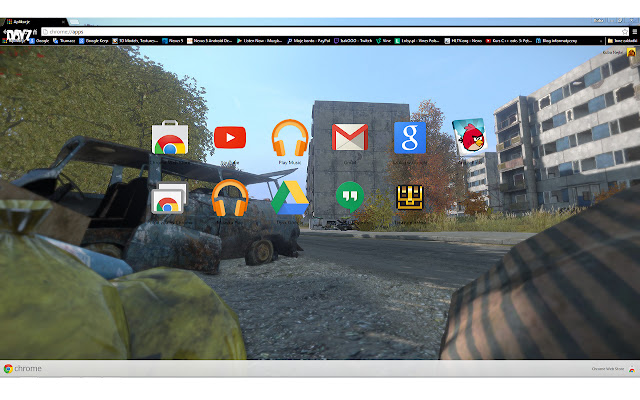Open the Blog informatyczny bookmark
This screenshot has width=640, height=400.
coord(556,41)
